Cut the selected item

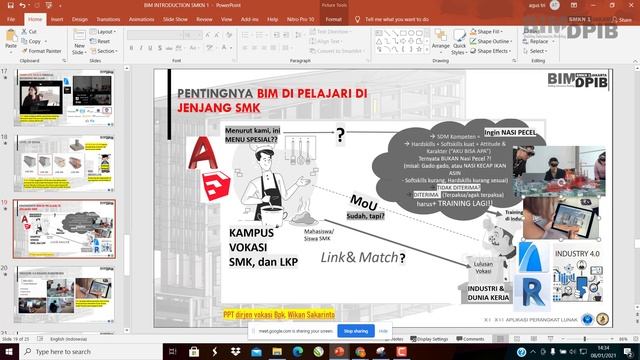coord(29,31)
